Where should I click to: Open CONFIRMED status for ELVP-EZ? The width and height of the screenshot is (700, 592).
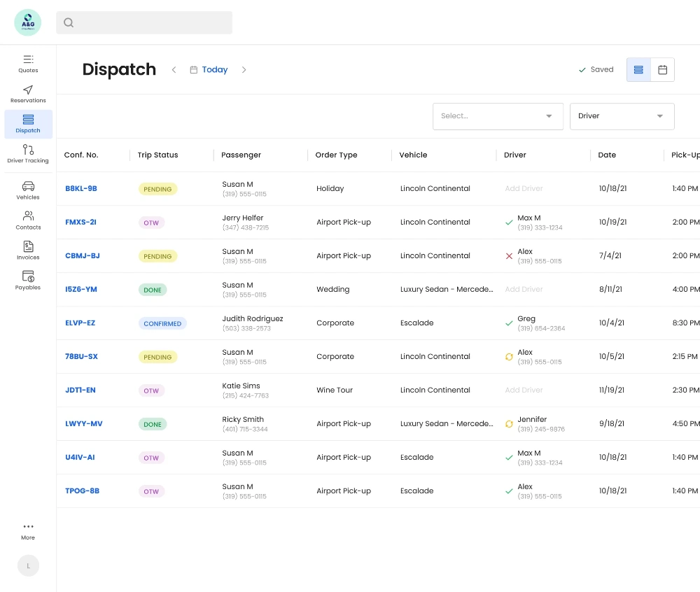click(162, 323)
